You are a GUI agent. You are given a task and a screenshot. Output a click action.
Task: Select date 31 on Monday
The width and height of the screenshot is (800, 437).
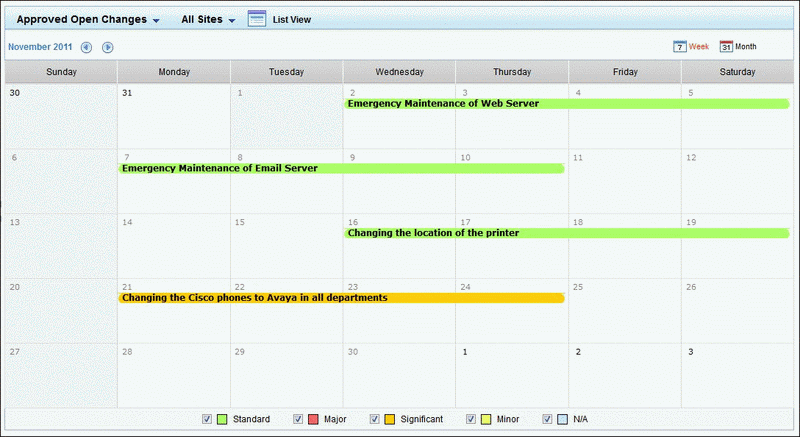click(127, 93)
